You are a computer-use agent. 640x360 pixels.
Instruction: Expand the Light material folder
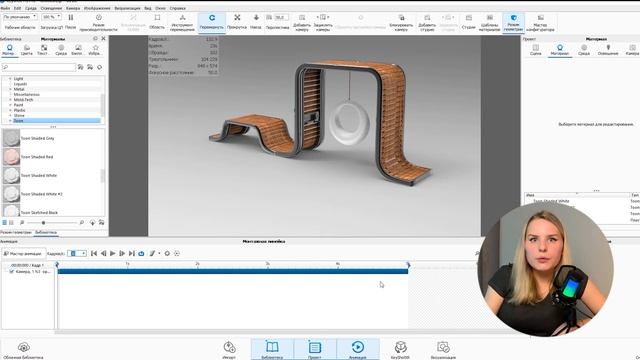pos(10,78)
